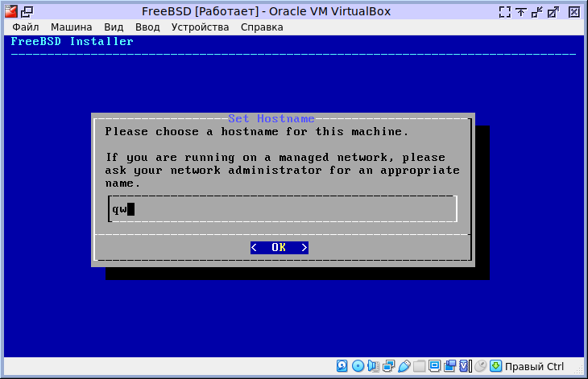Click the display settings monitor icon in status bar
The height and width of the screenshot is (379, 588).
click(x=434, y=366)
